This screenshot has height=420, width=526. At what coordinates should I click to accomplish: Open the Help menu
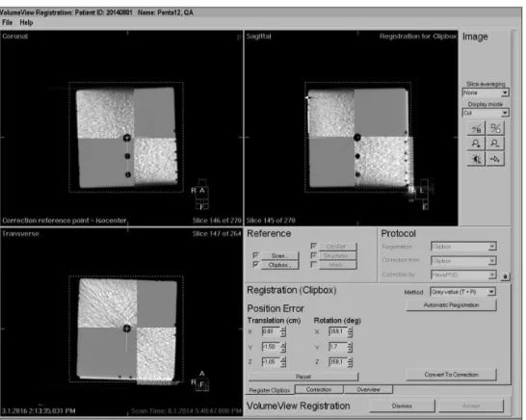click(x=26, y=22)
